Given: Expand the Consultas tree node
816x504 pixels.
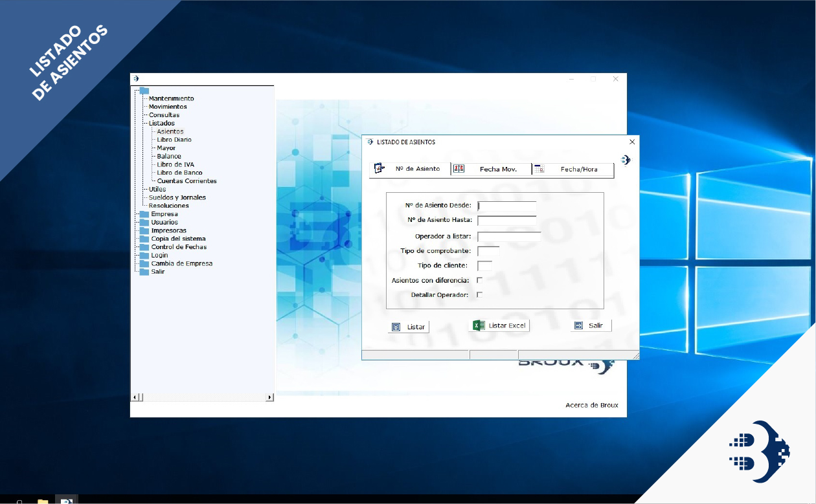Looking at the screenshot, I should (164, 115).
